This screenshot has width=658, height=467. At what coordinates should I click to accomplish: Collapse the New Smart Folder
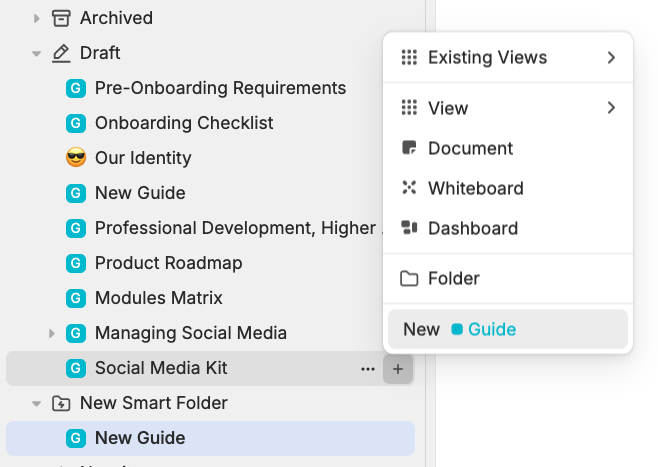[37, 403]
